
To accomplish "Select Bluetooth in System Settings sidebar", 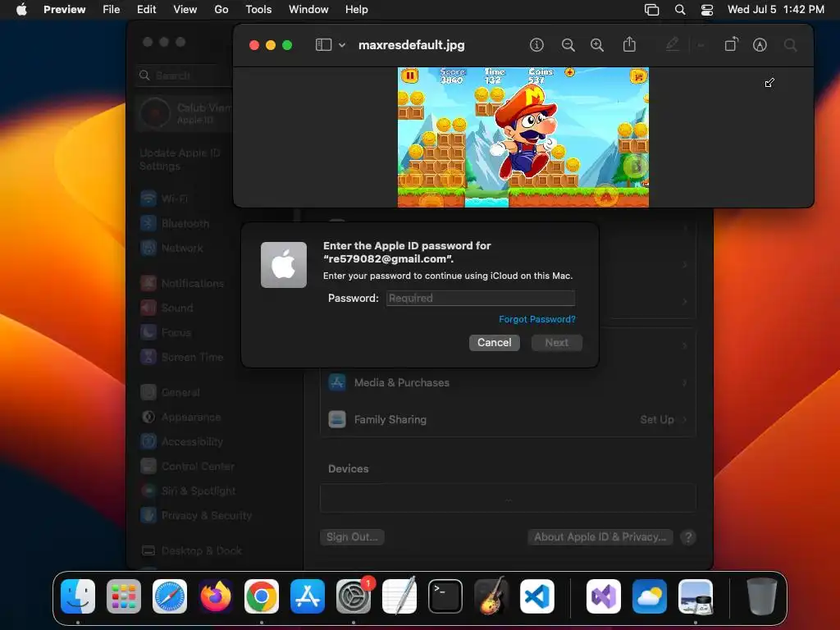I will [185, 223].
